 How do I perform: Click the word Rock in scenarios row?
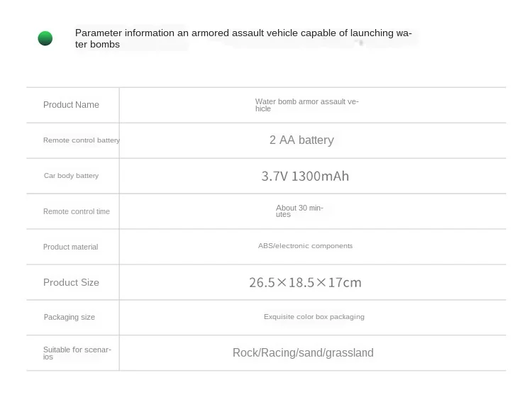pyautogui.click(x=245, y=353)
